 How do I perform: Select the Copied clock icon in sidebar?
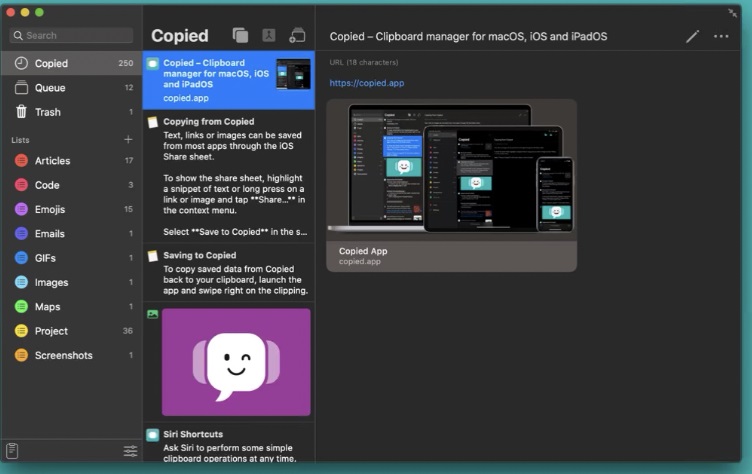(21, 63)
